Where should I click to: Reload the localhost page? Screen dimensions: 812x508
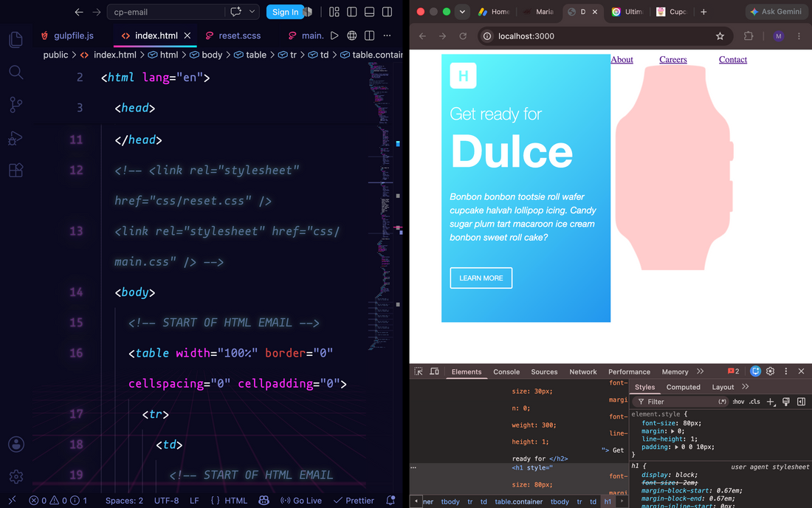tap(463, 36)
